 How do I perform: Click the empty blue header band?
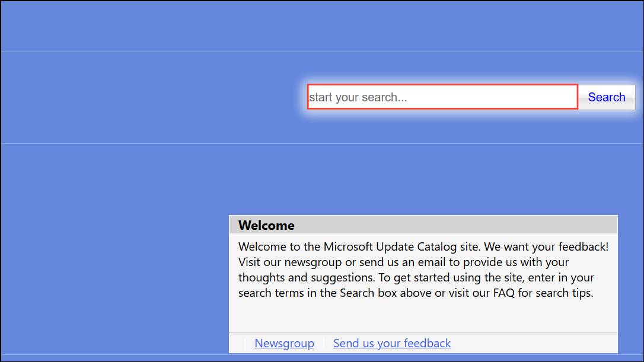pos(322,26)
